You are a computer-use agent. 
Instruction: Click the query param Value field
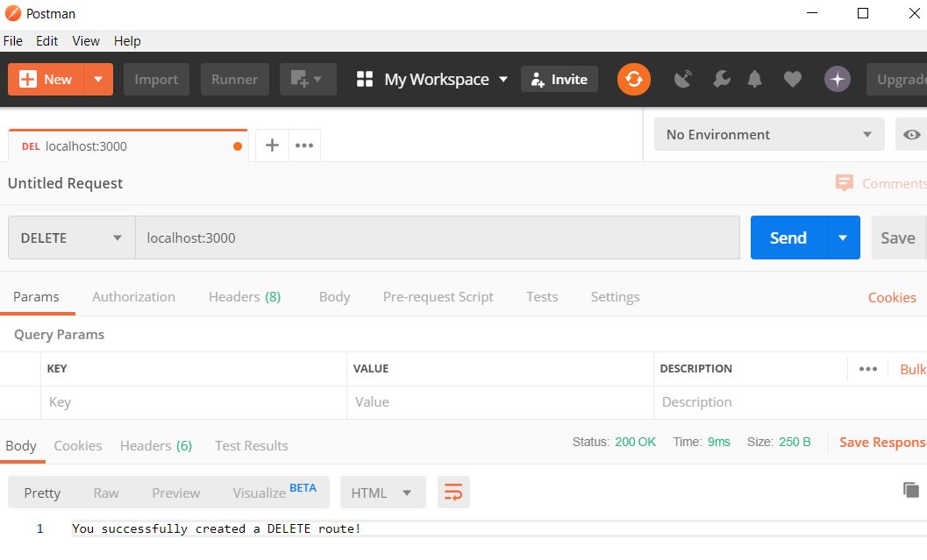[x=500, y=402]
